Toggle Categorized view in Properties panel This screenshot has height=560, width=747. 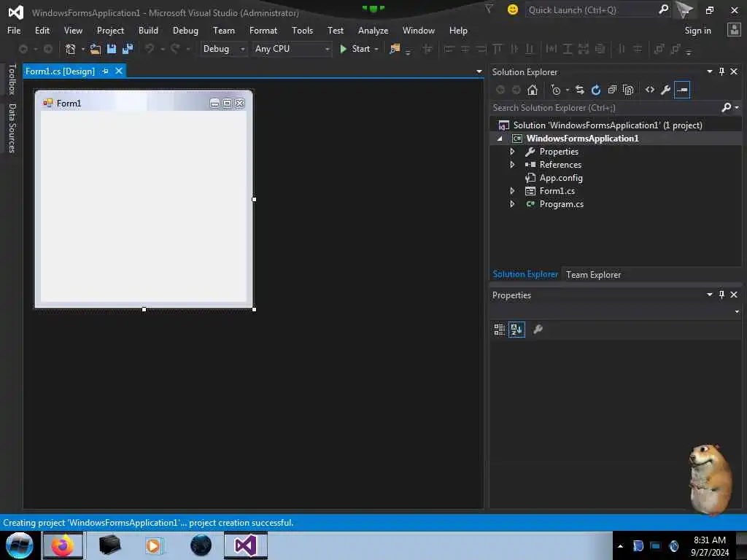pyautogui.click(x=499, y=329)
